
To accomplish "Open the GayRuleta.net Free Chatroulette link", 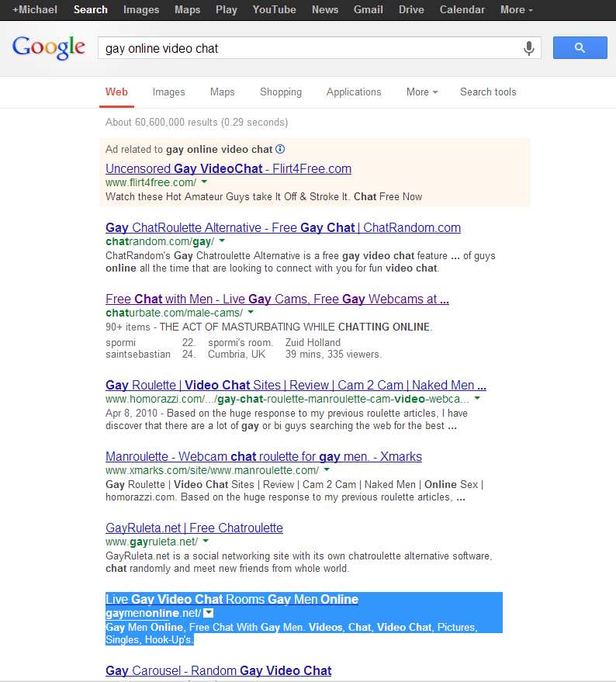I will [194, 528].
